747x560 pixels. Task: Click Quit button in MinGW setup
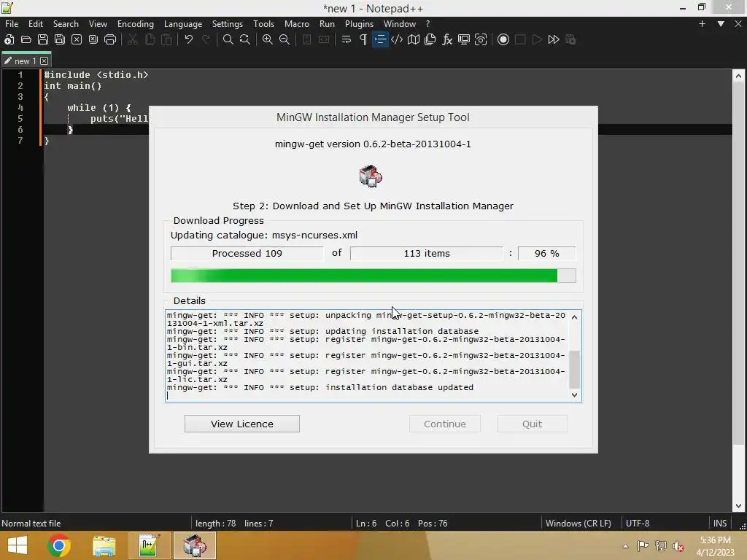coord(532,424)
